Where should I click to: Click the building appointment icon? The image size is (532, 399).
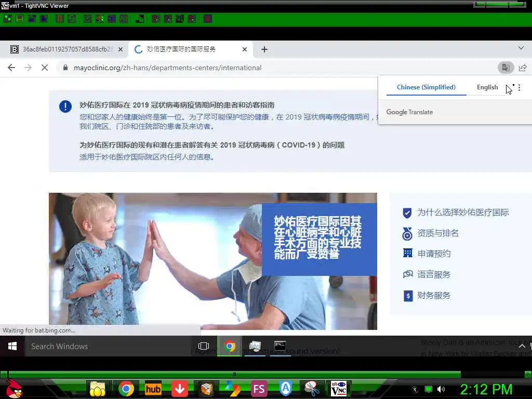tap(407, 253)
